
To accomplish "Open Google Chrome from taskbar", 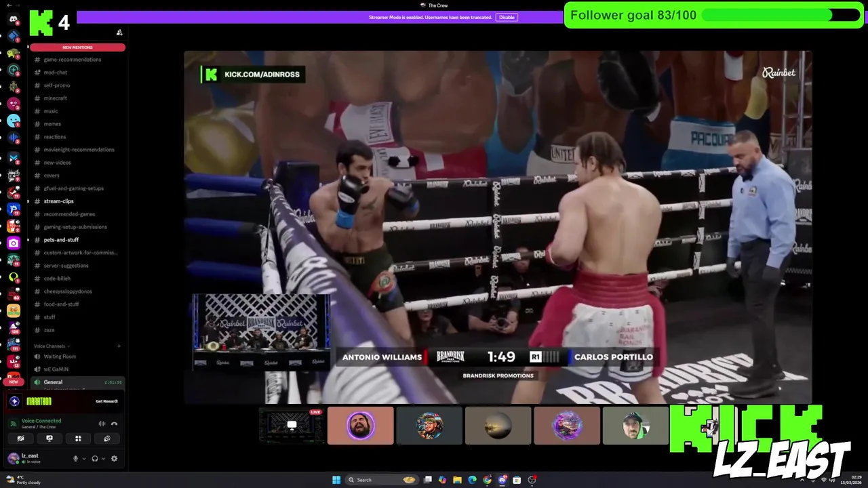I will (487, 480).
